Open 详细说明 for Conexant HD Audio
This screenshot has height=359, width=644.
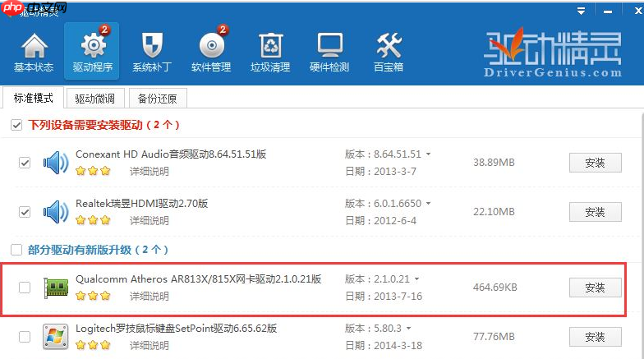point(149,171)
